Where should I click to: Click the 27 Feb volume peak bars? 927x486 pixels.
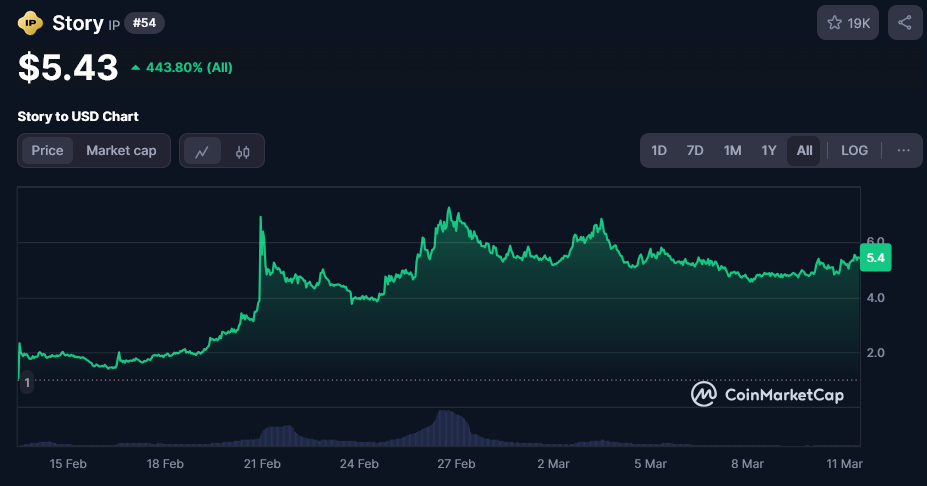coord(451,428)
